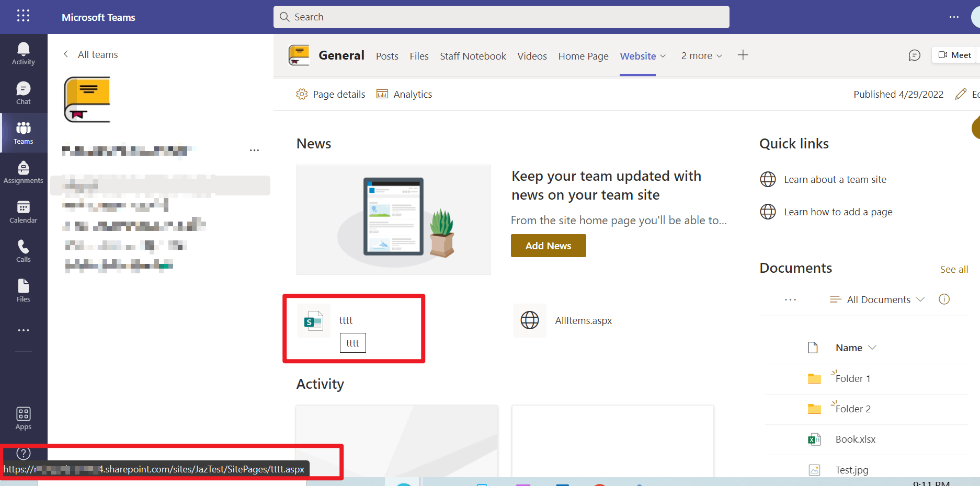Open Book.xlsx in Documents

(x=855, y=439)
